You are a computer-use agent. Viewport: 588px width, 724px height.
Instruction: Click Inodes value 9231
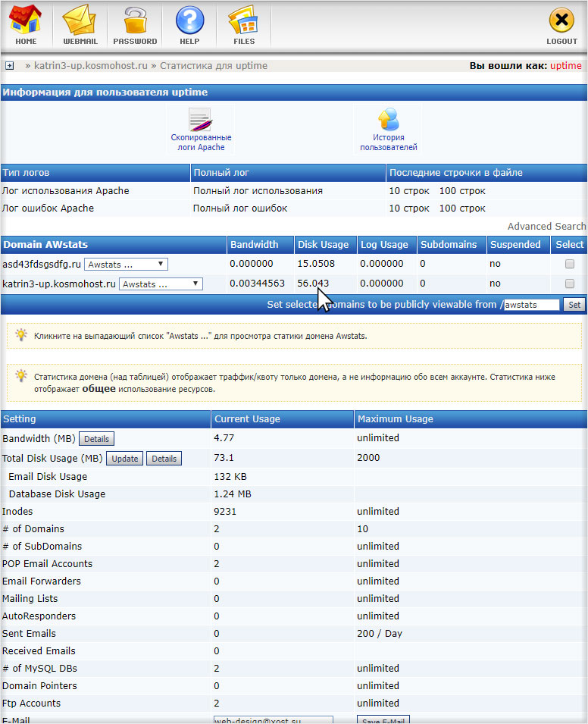225,512
